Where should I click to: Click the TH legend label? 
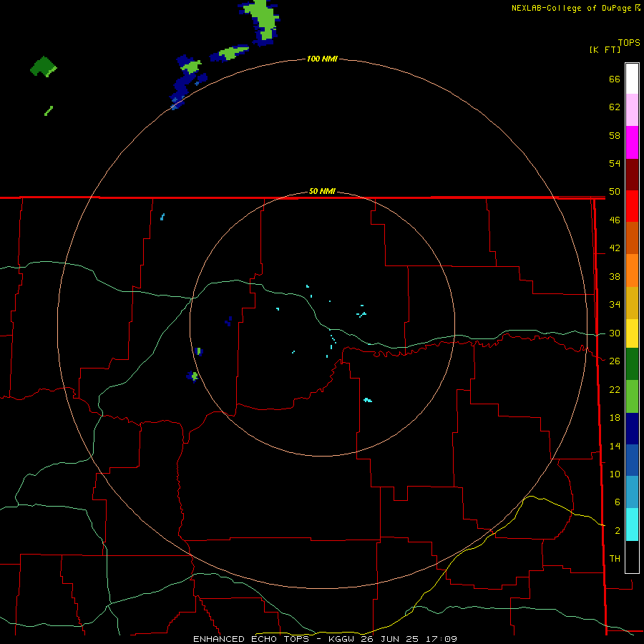pyautogui.click(x=615, y=558)
